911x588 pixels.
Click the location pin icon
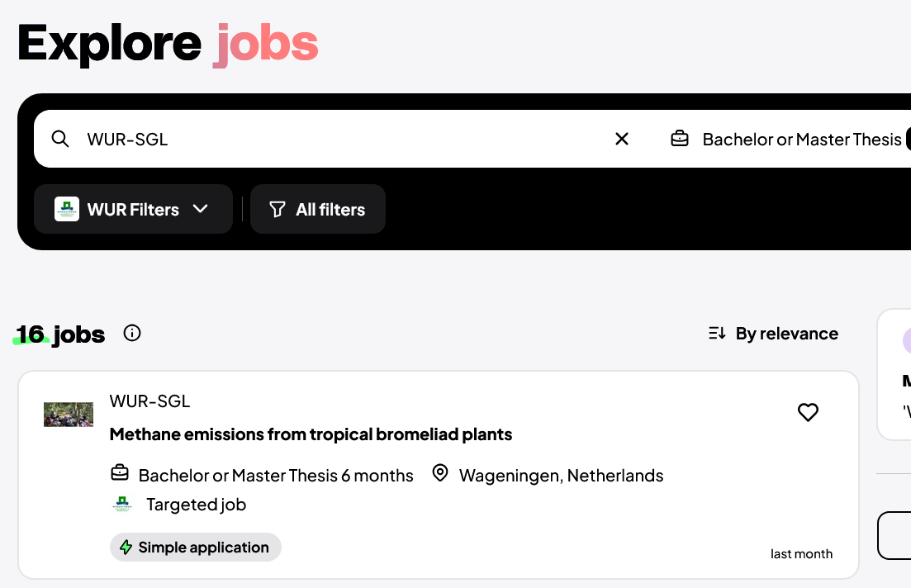click(440, 474)
